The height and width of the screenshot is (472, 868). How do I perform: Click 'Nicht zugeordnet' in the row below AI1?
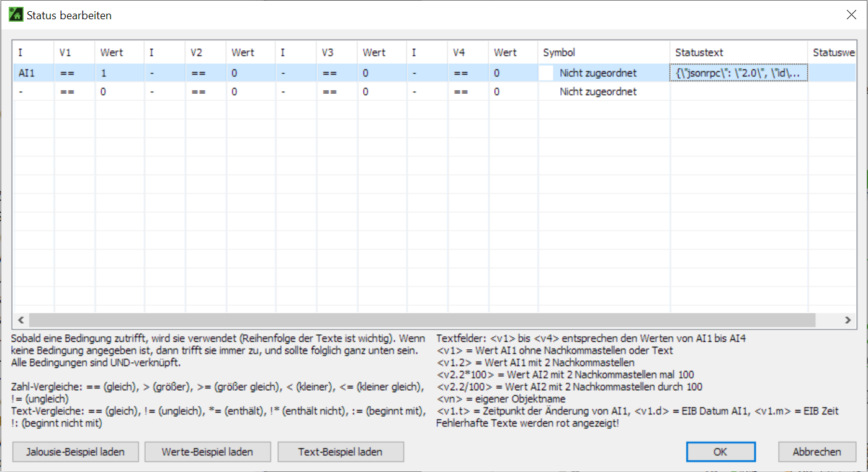click(598, 92)
